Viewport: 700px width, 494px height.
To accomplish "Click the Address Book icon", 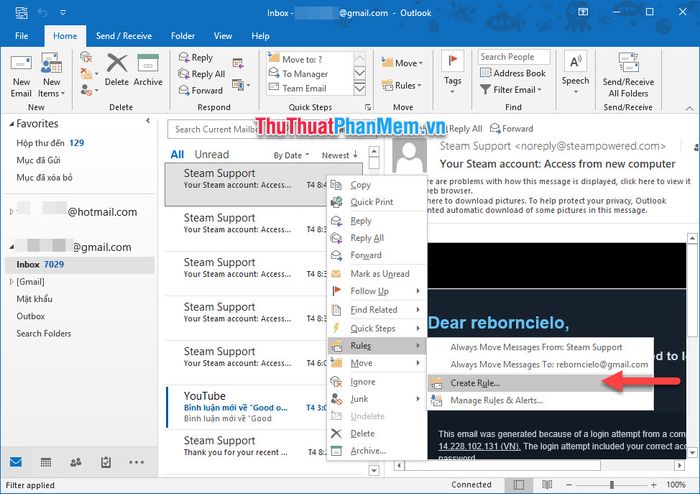I will (485, 73).
